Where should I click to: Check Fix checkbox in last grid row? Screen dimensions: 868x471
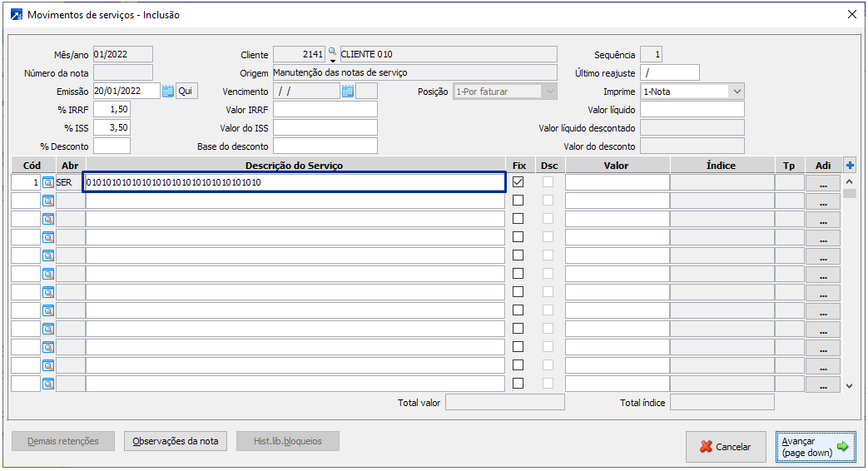coord(518,383)
